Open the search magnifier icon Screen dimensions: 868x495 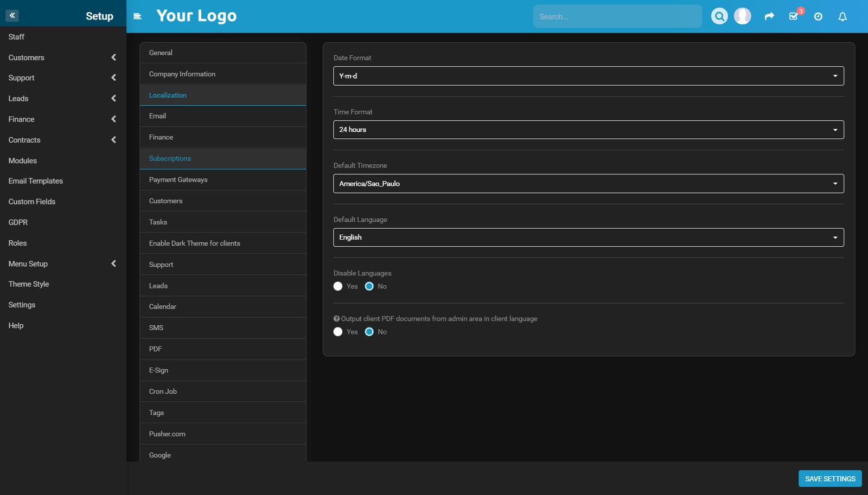pos(719,16)
